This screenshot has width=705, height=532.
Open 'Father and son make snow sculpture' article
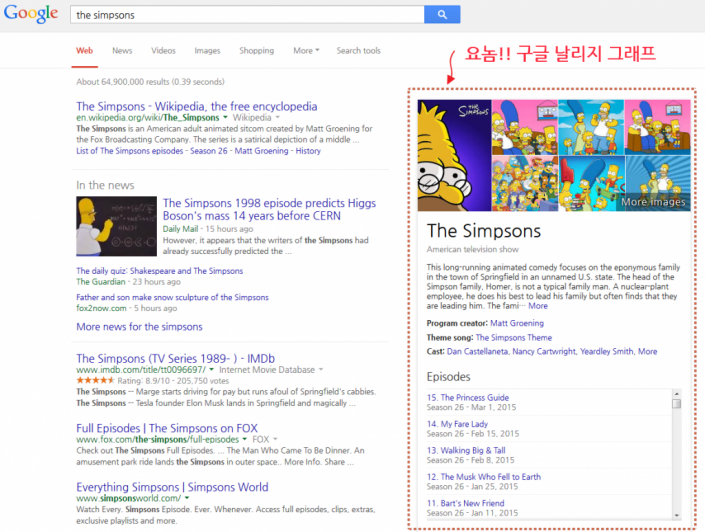point(172,297)
